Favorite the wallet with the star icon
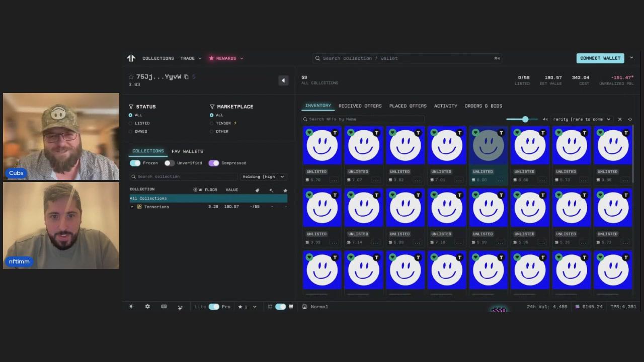The height and width of the screenshot is (362, 644). (131, 77)
